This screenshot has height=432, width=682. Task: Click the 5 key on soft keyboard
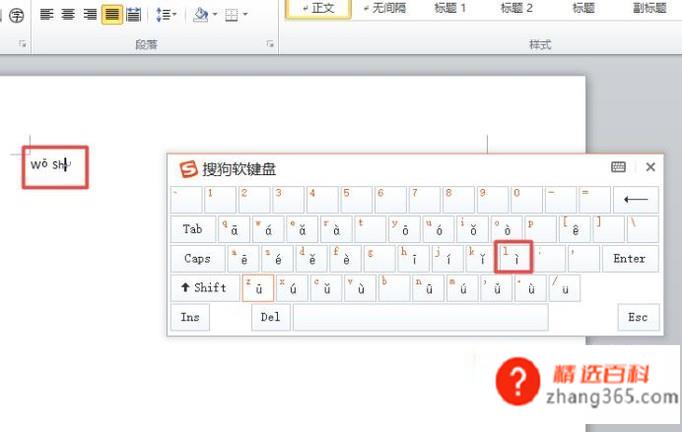[x=357, y=200]
